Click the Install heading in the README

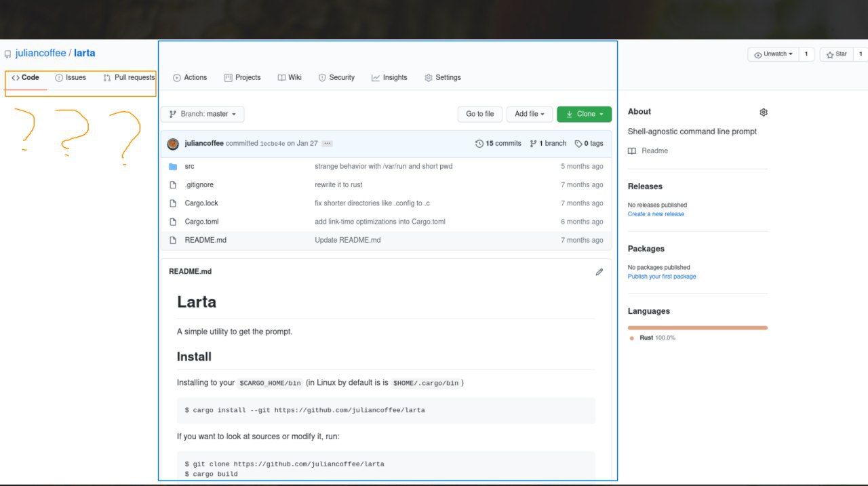pyautogui.click(x=194, y=357)
